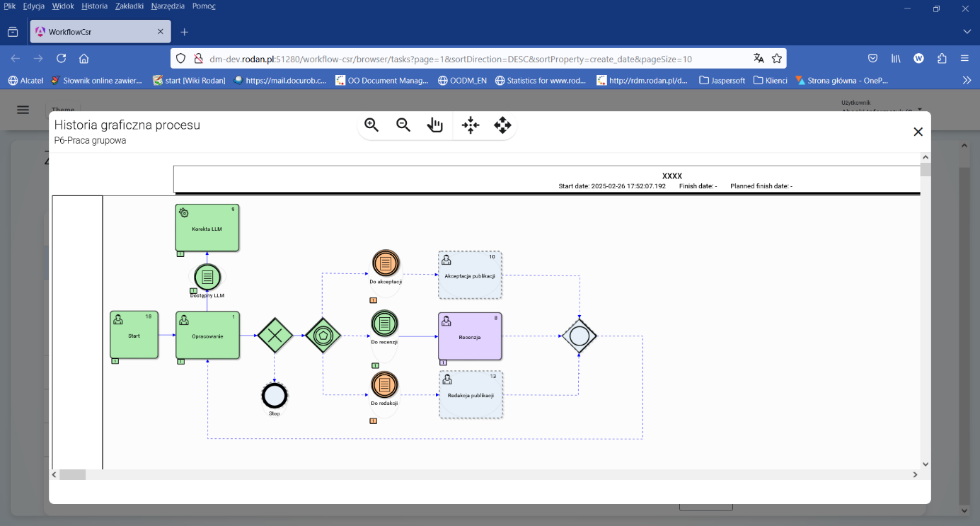Expand the bookmarks overflow chevron

tap(967, 80)
